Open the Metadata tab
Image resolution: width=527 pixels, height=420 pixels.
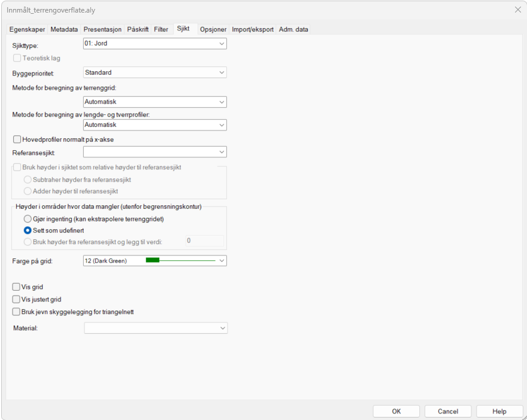(x=64, y=29)
